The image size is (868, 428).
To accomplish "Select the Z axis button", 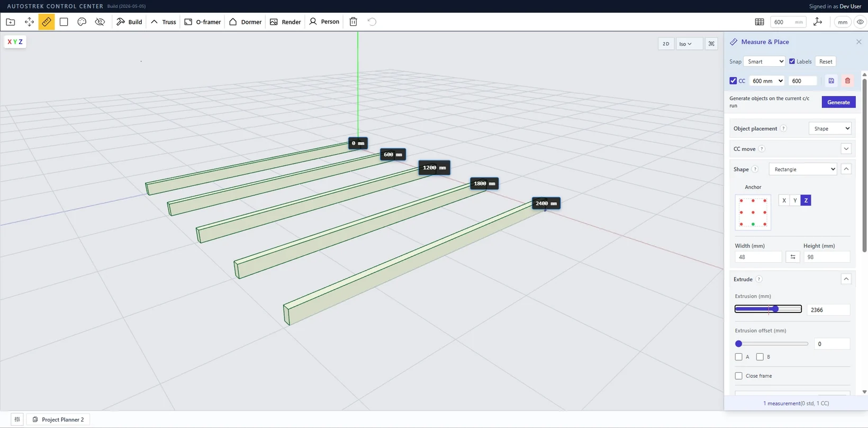I will (806, 200).
